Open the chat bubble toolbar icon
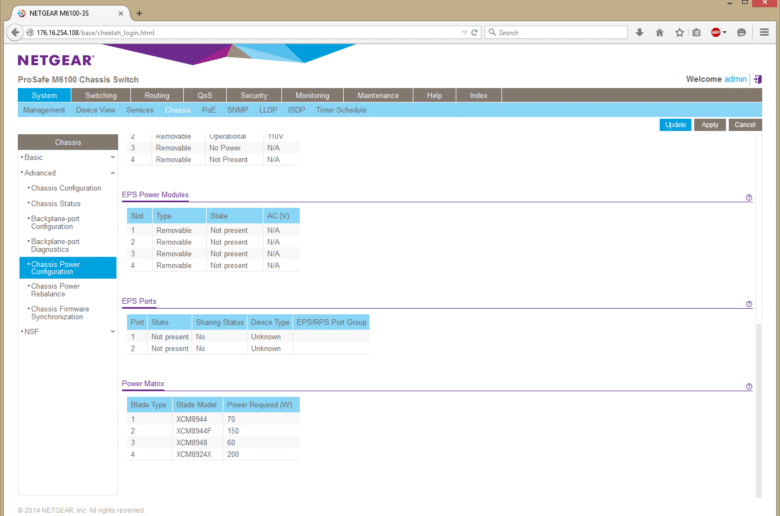Image resolution: width=780 pixels, height=516 pixels. 741,32
